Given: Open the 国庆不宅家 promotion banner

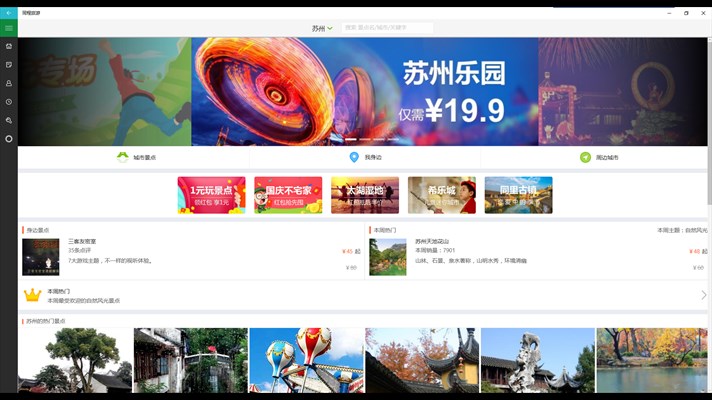Looking at the screenshot, I should point(288,195).
